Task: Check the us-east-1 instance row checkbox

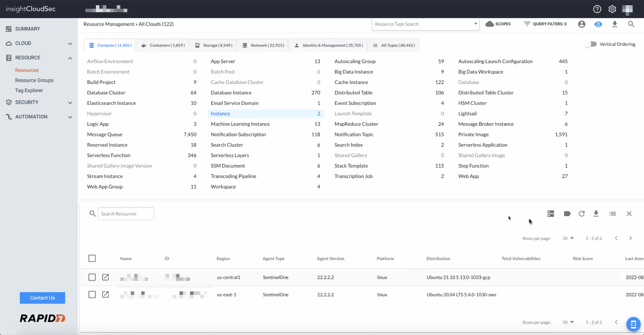Action: coord(92,295)
